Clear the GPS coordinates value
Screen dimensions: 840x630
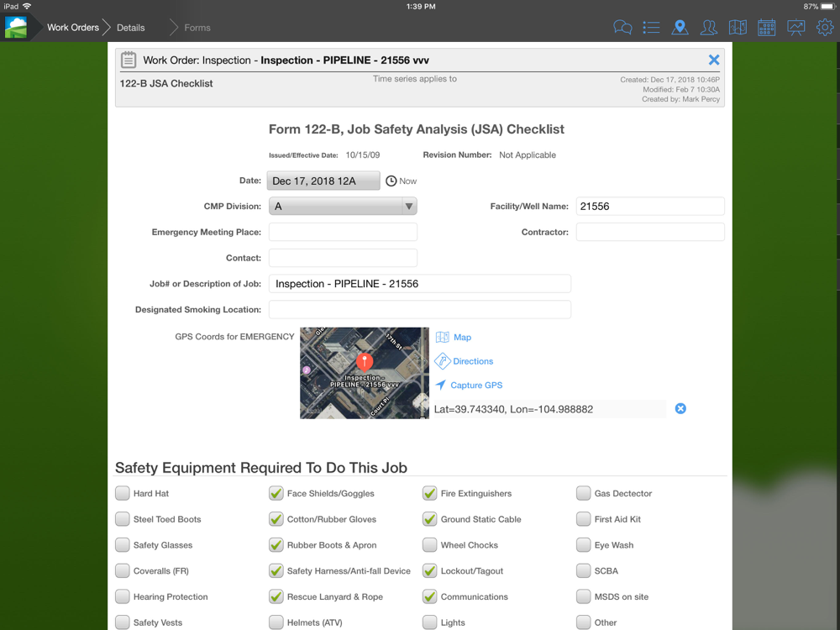(x=680, y=409)
